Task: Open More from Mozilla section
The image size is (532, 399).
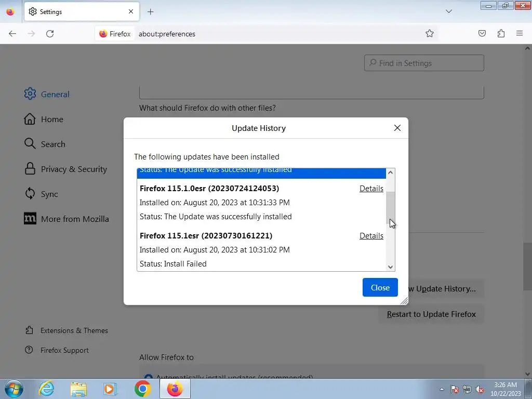Action: click(66, 219)
